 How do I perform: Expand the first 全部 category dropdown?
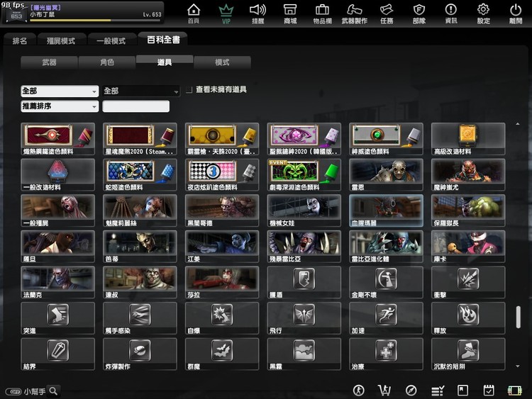(x=60, y=91)
